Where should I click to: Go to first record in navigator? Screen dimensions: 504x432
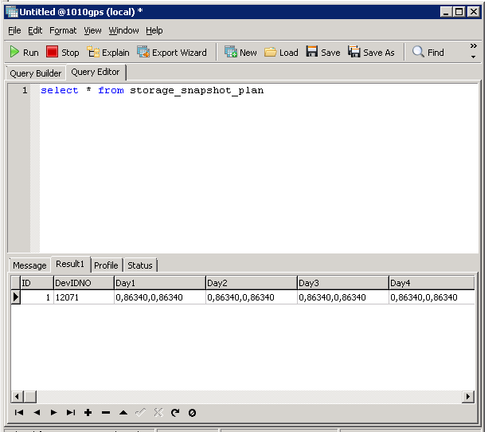19,412
